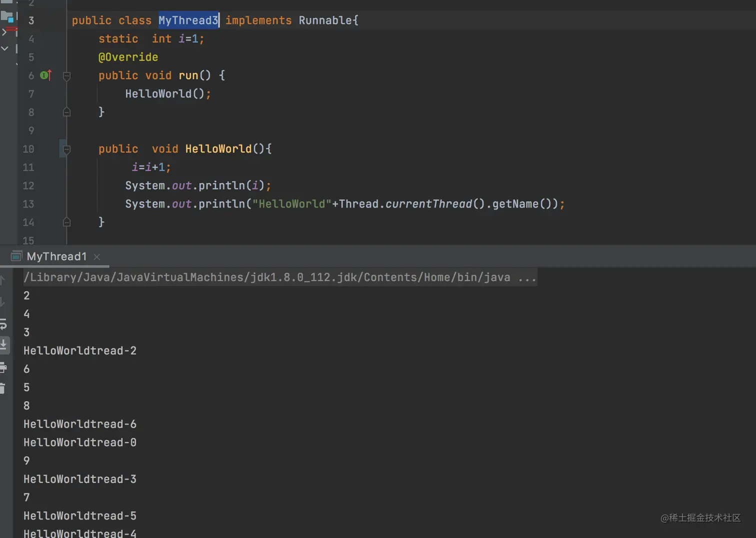This screenshot has height=538, width=756.
Task: Click the System.out.println(i) statement
Action: [x=198, y=185]
